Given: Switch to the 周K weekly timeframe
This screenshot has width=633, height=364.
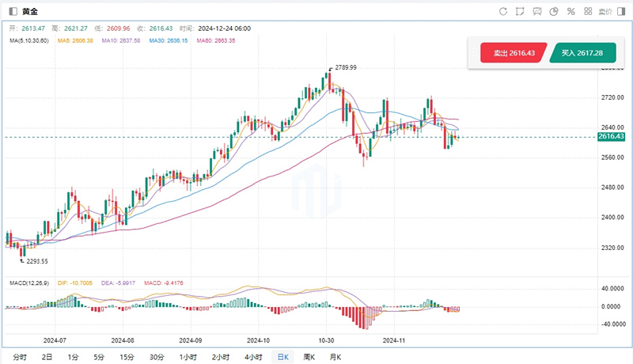Looking at the screenshot, I should [x=309, y=357].
